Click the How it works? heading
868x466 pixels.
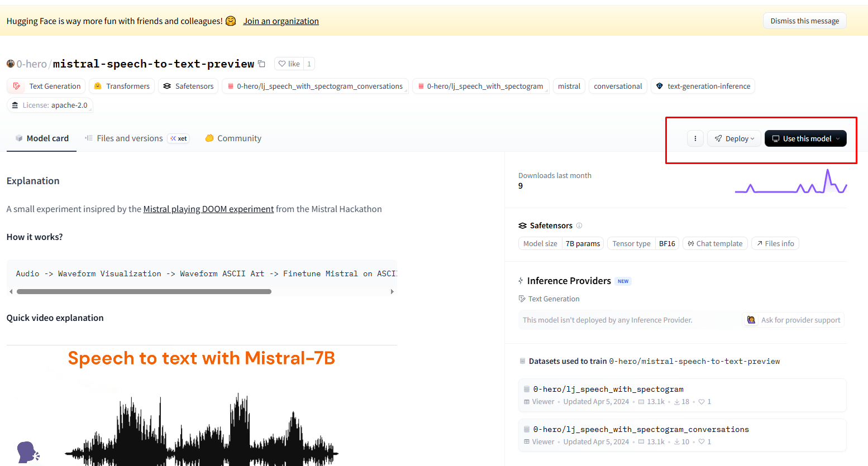(x=35, y=237)
